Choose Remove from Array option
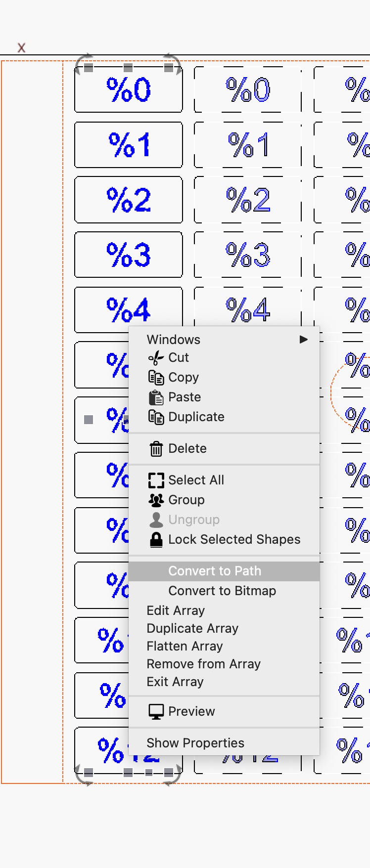 pyautogui.click(x=224, y=664)
